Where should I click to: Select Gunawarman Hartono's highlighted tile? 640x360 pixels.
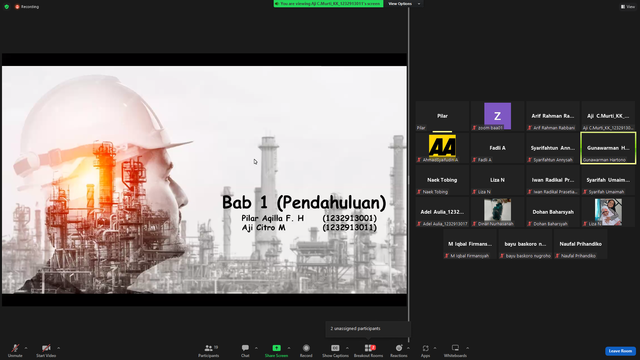[608, 148]
